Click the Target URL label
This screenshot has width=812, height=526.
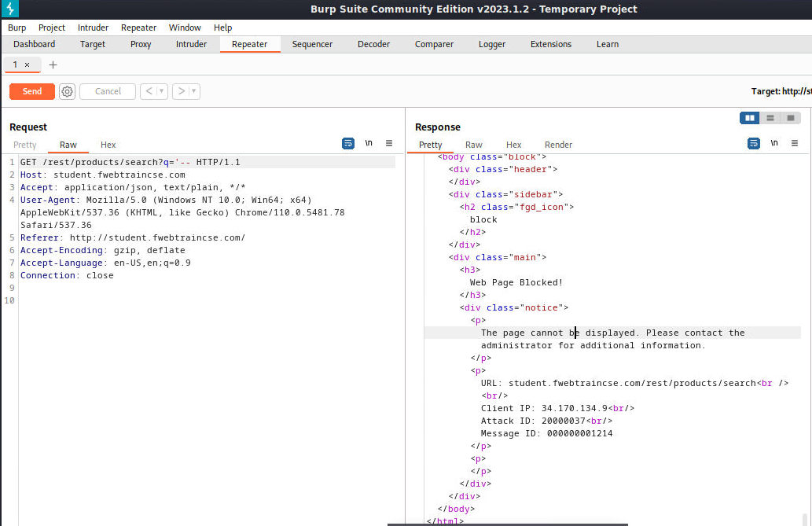coord(781,91)
